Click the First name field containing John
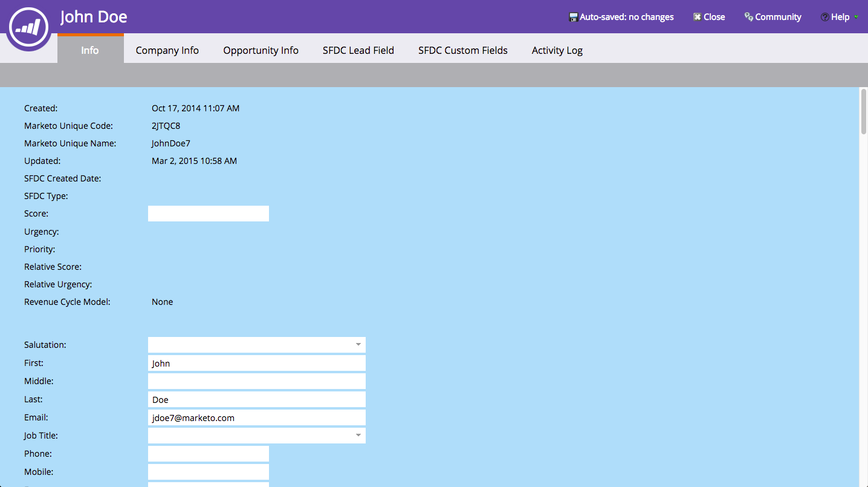This screenshot has height=487, width=868. coord(257,363)
